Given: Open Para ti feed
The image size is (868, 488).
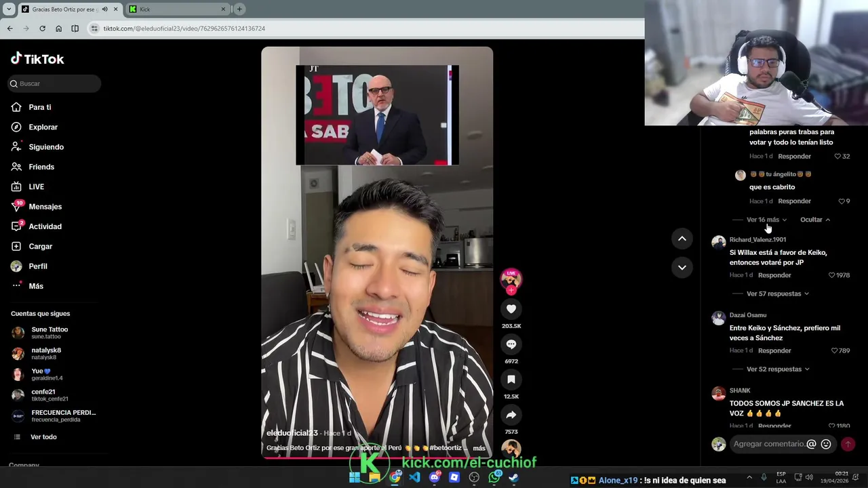Looking at the screenshot, I should tap(31, 107).
